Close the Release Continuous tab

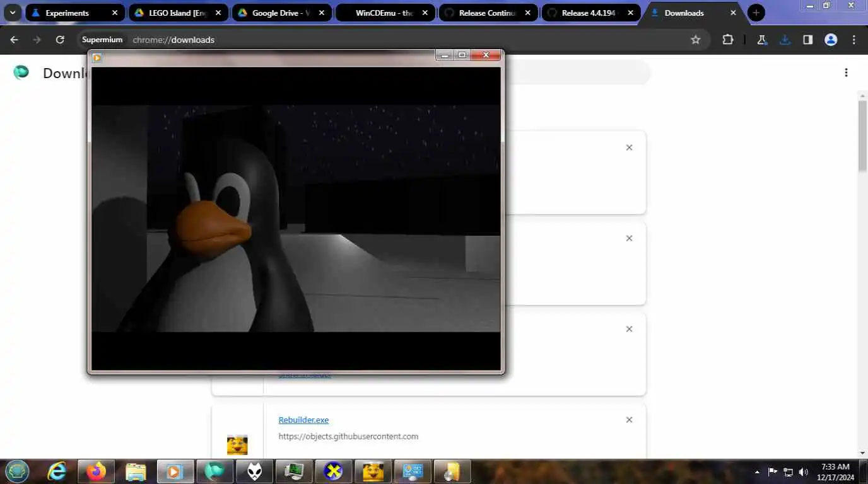pos(527,13)
